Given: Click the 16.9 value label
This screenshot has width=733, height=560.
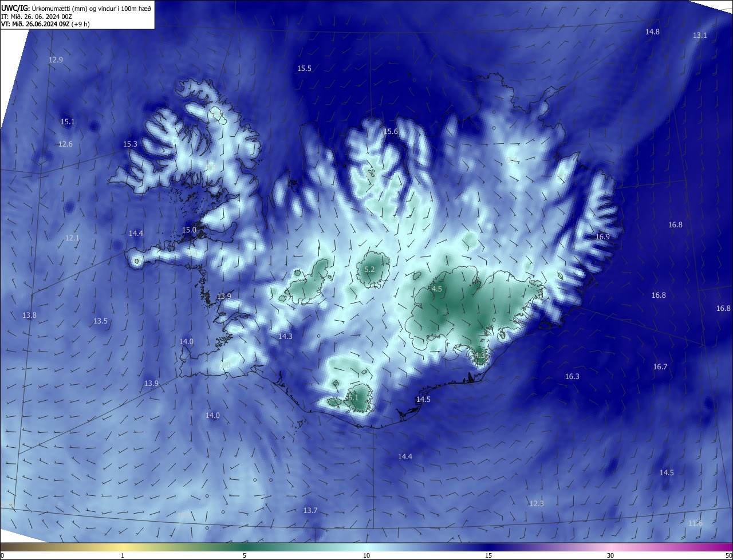Looking at the screenshot, I should pyautogui.click(x=602, y=237).
